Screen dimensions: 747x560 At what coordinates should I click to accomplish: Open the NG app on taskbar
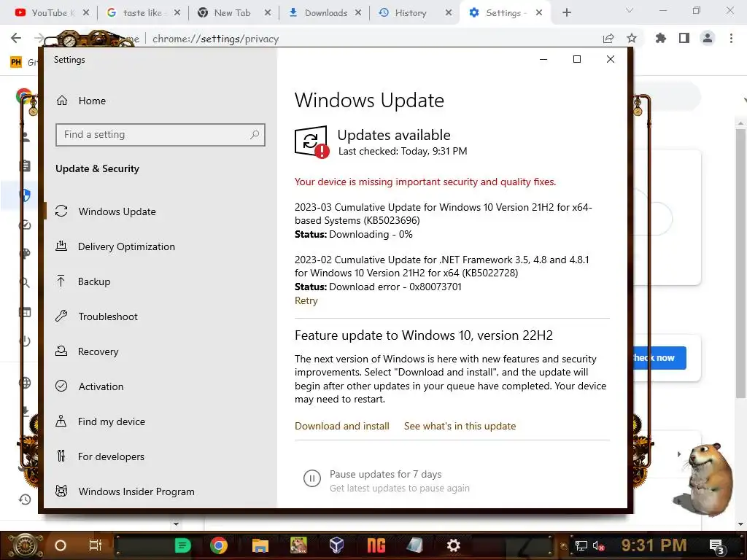click(376, 545)
